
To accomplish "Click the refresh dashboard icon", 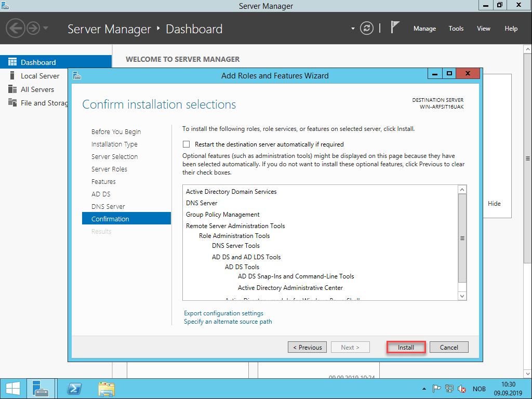I will tap(366, 28).
